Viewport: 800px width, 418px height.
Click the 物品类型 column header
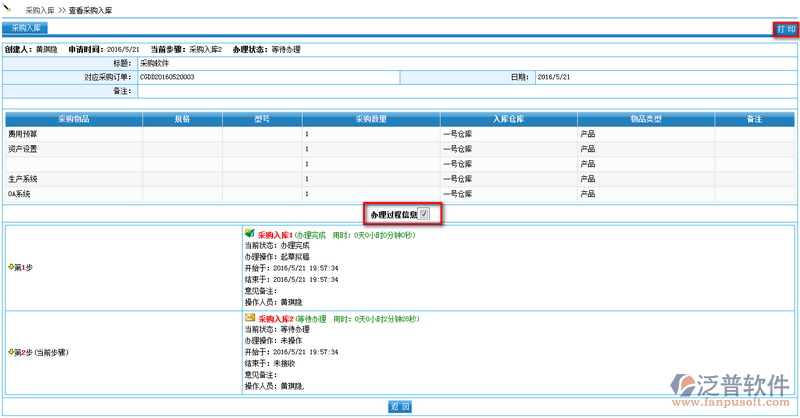(645, 118)
